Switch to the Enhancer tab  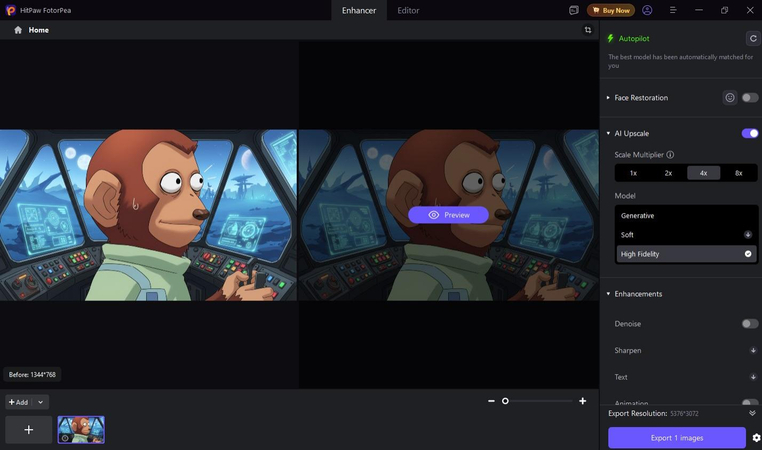point(359,10)
